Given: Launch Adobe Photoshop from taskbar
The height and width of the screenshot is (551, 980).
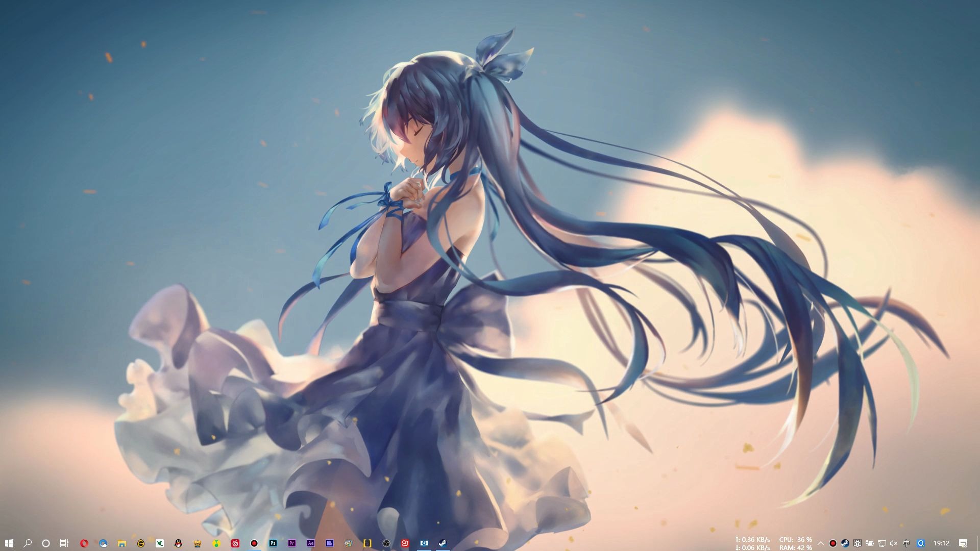Looking at the screenshot, I should (273, 543).
